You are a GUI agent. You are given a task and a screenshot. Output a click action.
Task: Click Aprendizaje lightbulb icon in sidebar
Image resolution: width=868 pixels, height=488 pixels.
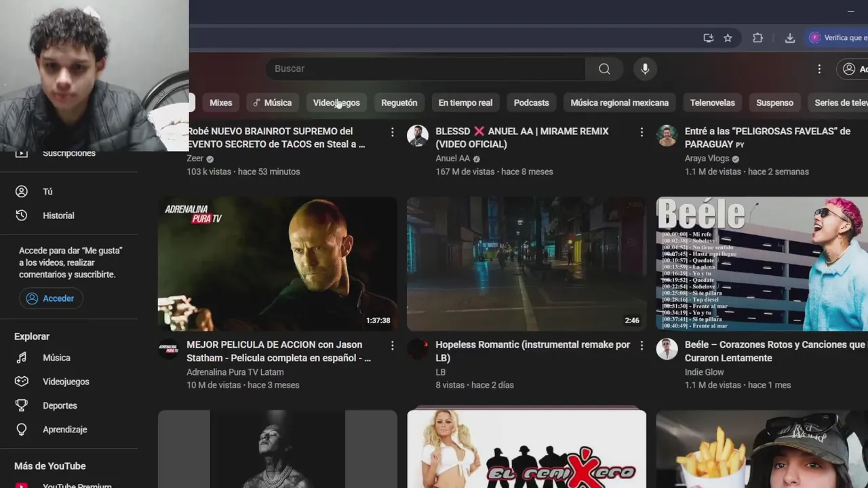pos(22,430)
